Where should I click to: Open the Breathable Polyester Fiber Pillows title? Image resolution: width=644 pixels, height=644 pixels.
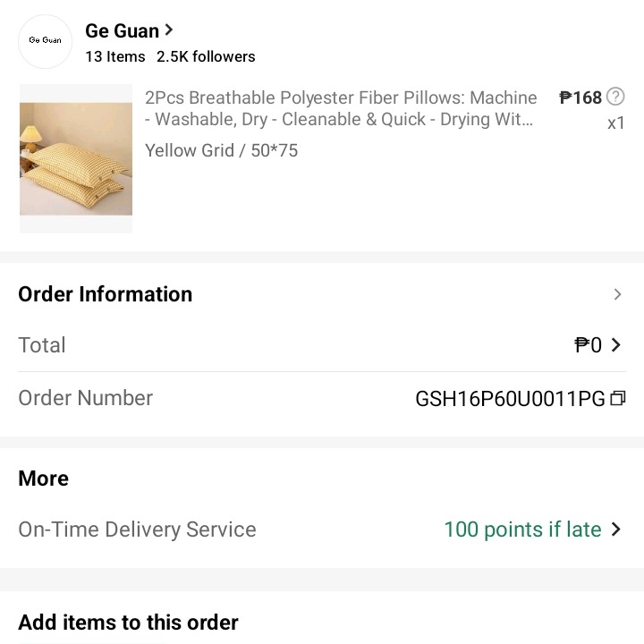[x=341, y=108]
